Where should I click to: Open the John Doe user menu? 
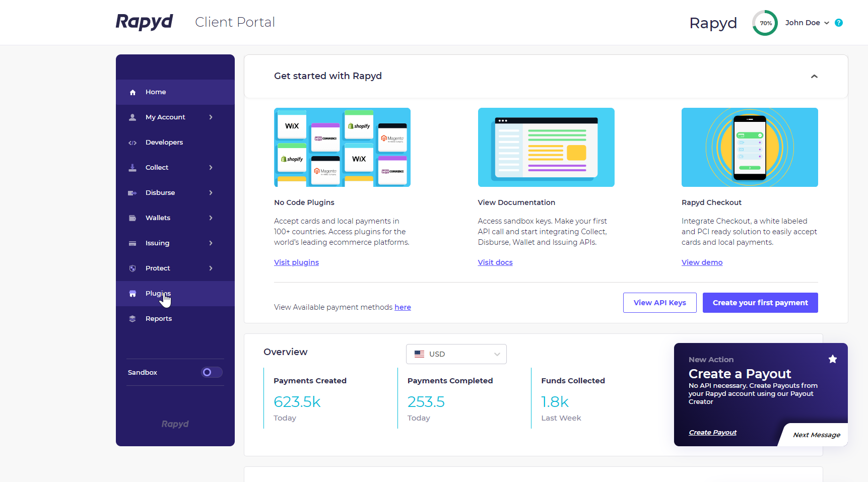807,23
